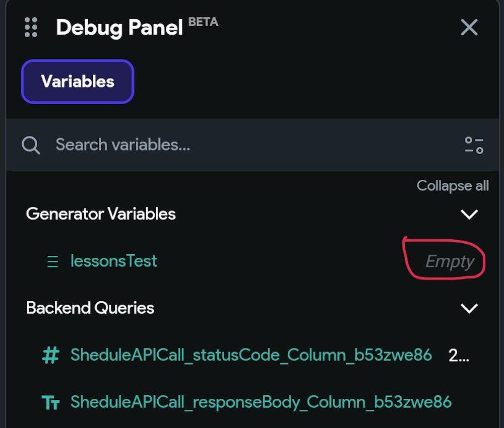Viewport: 504px width, 428px height.
Task: Open the variable filter settings icon
Action: tap(474, 145)
